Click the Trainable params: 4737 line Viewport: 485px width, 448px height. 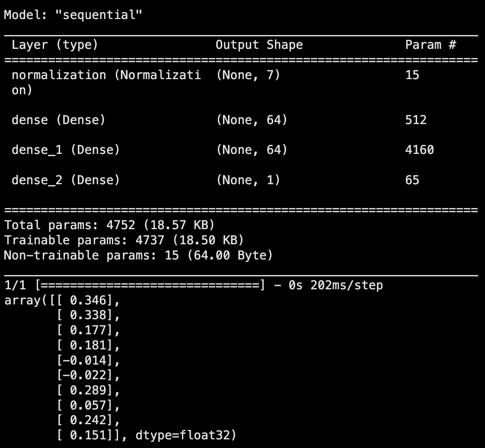(124, 240)
